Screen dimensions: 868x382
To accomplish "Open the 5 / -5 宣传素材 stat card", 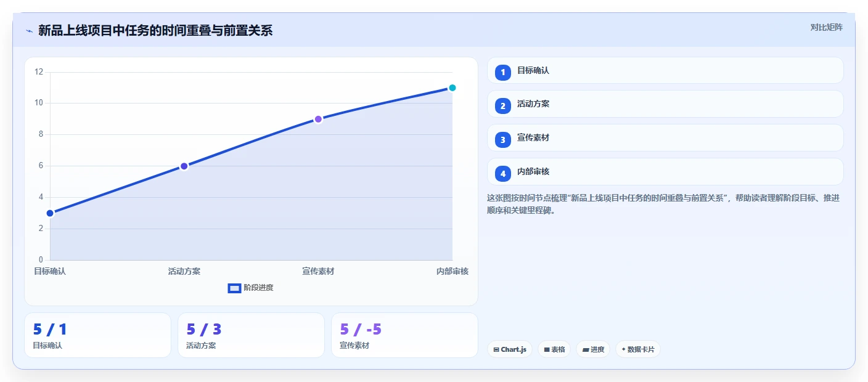I will click(x=404, y=335).
